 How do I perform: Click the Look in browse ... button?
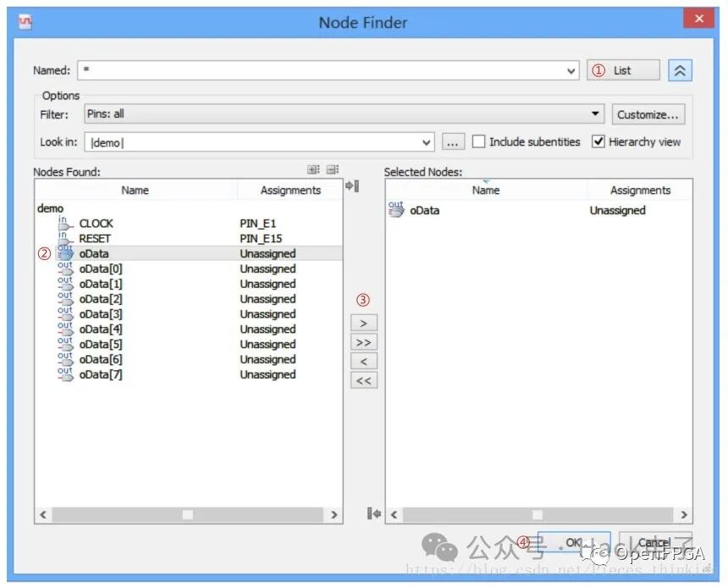(x=454, y=142)
